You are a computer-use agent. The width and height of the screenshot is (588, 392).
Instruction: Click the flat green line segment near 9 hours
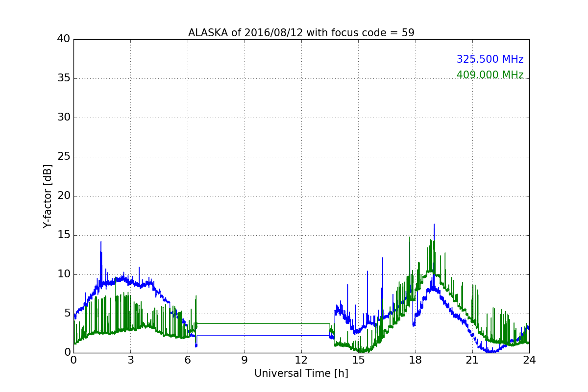coord(245,323)
